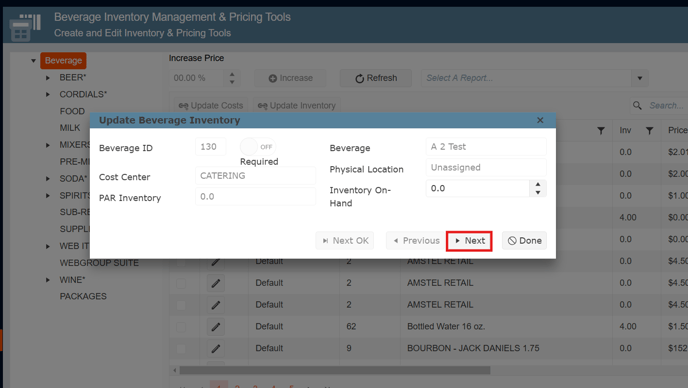Image resolution: width=688 pixels, height=388 pixels.
Task: Check the checkbox in BOURBON JACK DANIELS row
Action: [x=181, y=348]
